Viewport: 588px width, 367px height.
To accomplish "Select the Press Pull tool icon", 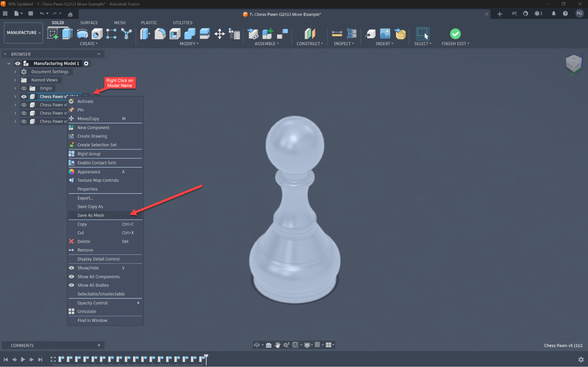I will pyautogui.click(x=145, y=34).
